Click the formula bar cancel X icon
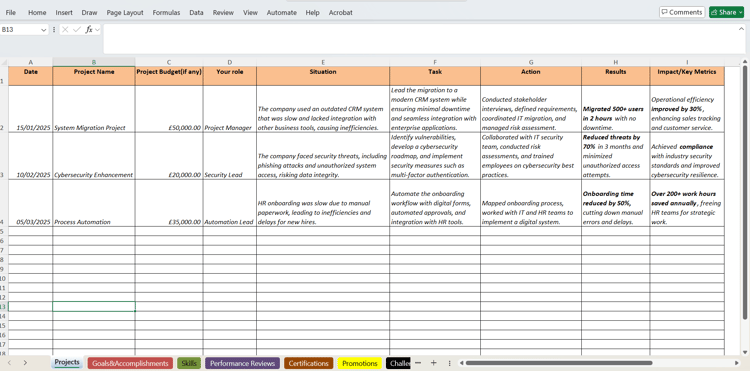The width and height of the screenshot is (750, 371). pos(65,30)
